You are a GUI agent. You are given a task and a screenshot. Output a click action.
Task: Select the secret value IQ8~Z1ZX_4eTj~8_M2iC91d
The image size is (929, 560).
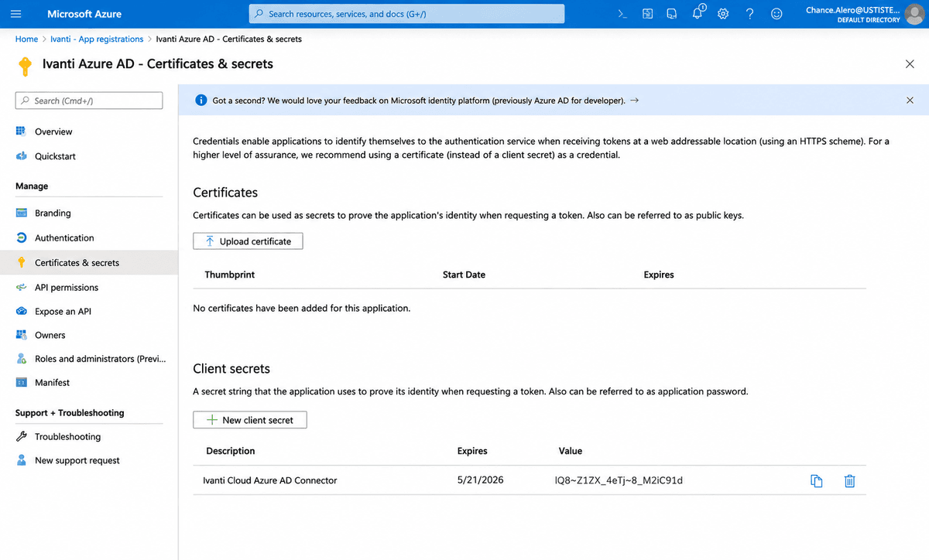tap(619, 480)
